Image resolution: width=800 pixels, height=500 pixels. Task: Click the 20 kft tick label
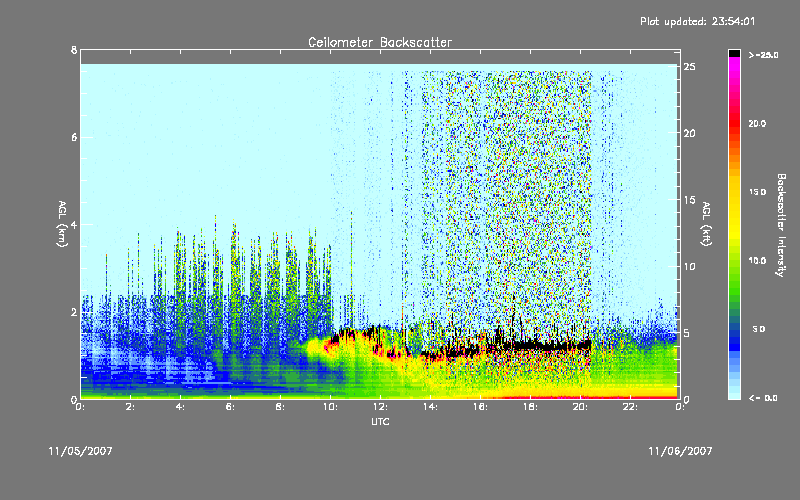click(690, 133)
